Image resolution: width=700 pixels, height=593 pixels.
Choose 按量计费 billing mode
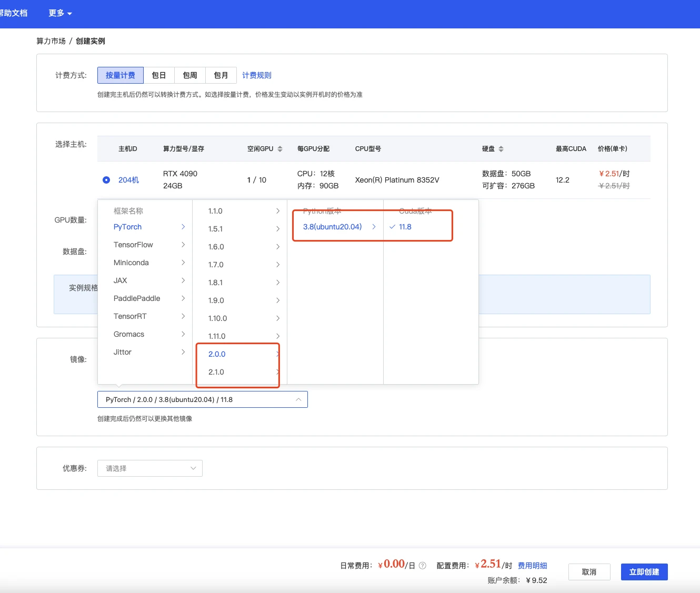[x=121, y=75]
